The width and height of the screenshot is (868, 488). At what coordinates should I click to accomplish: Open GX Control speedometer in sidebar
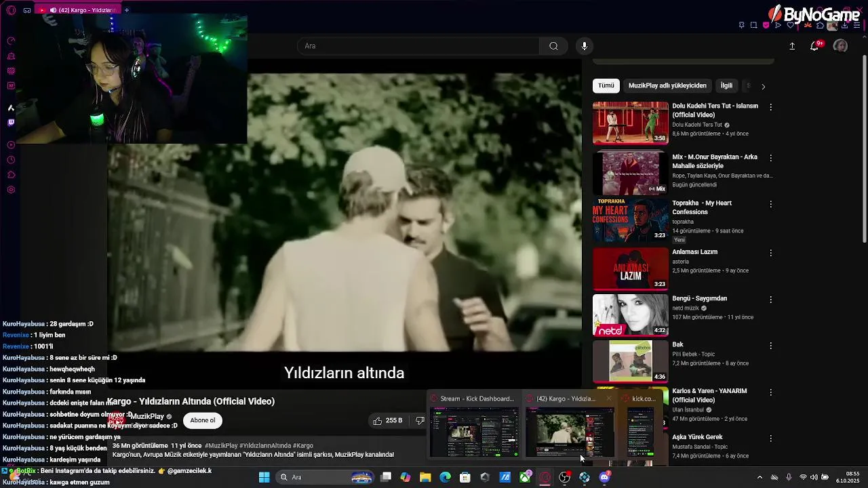(x=11, y=41)
